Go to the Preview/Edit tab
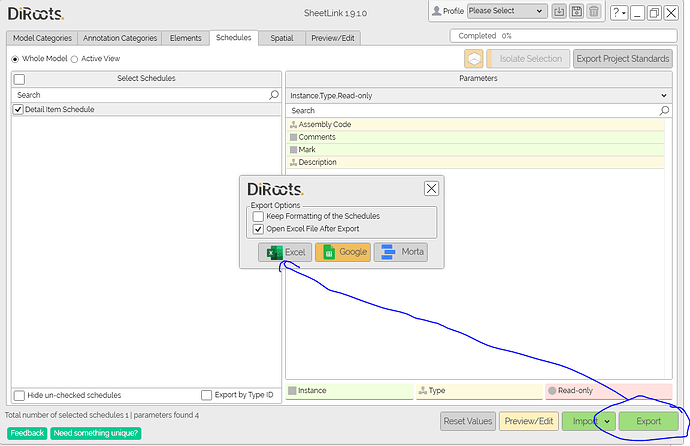This screenshot has width=690, height=446. click(x=333, y=38)
